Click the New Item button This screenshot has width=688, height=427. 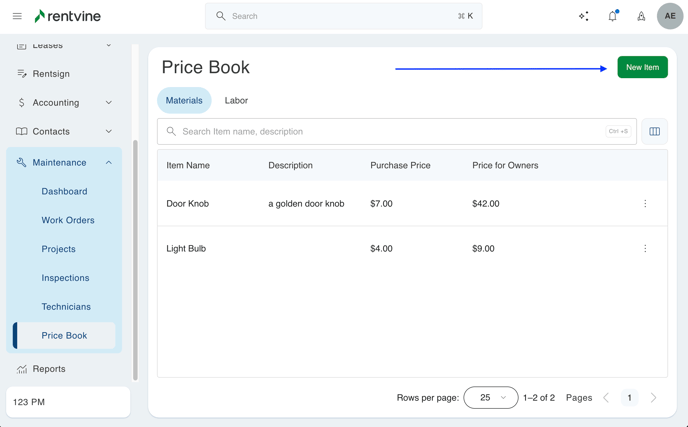pyautogui.click(x=642, y=67)
